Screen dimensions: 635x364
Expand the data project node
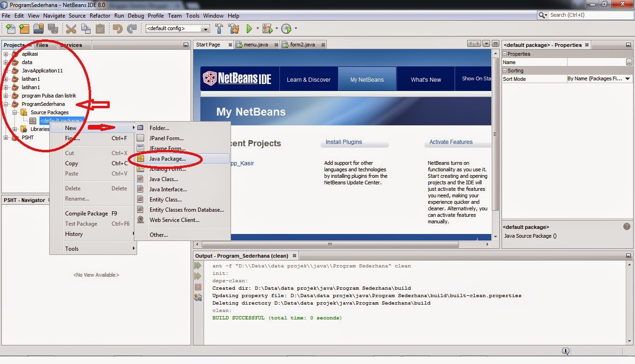6,62
